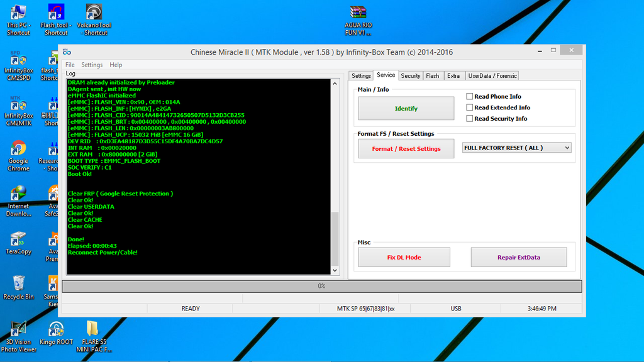Click the Fix DL Mode button
The height and width of the screenshot is (362, 644).
[x=404, y=258]
